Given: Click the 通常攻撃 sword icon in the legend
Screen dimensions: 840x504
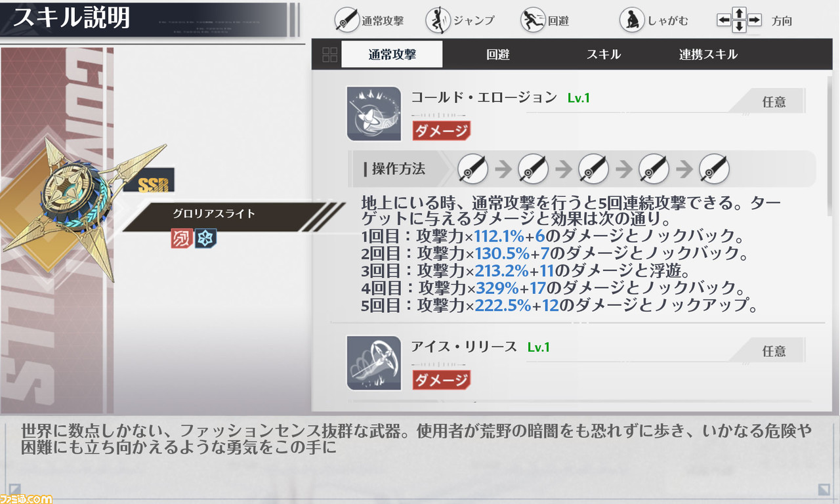Looking at the screenshot, I should 347,20.
